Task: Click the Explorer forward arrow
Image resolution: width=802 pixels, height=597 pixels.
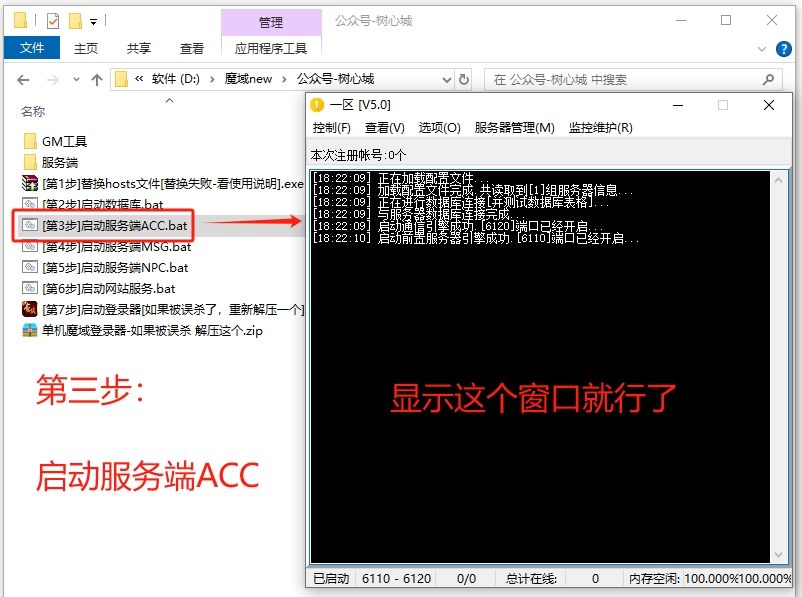Action: point(52,80)
